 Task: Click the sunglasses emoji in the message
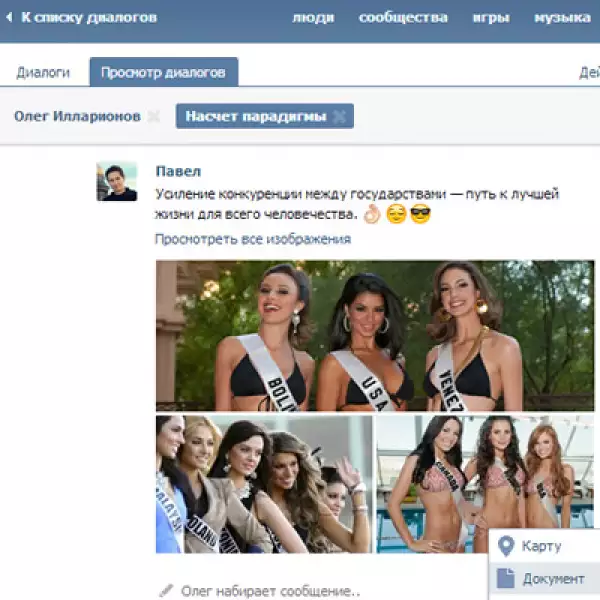coord(420,214)
